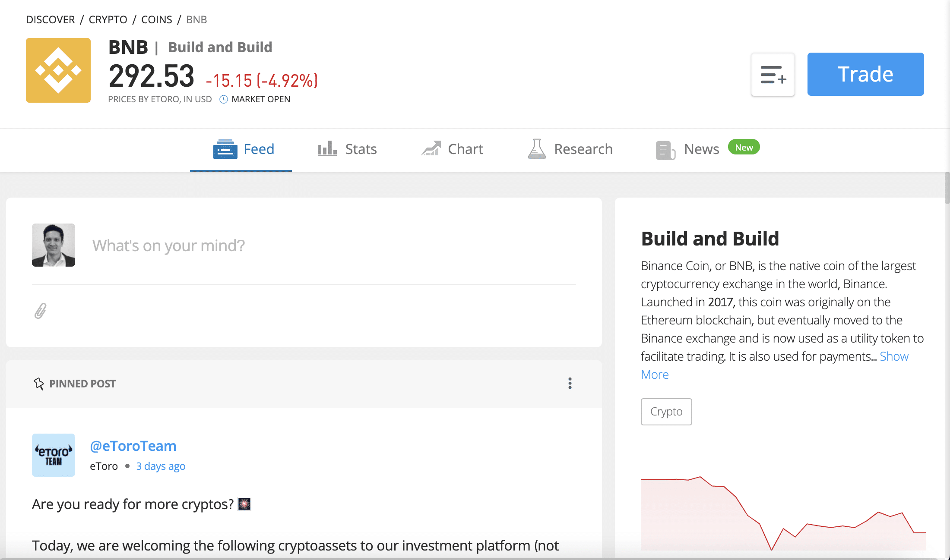Click the Research flask icon
Viewport: 950px width, 560px height.
click(537, 148)
